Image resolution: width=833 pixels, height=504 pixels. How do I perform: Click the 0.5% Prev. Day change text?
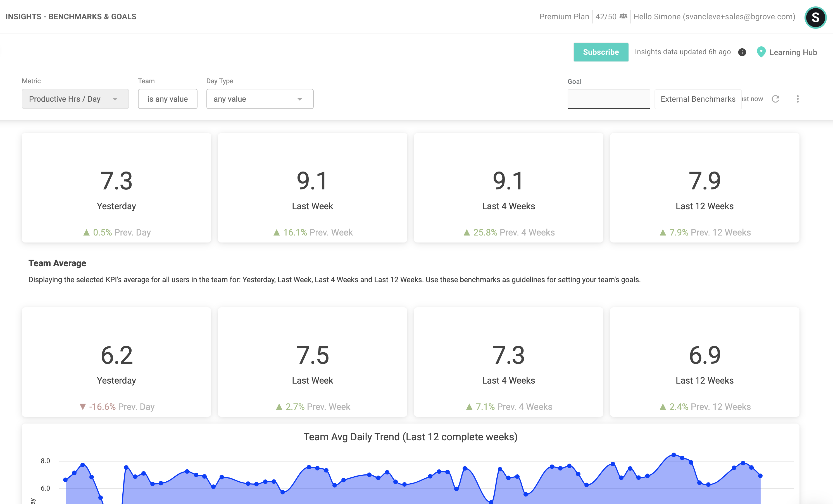117,232
